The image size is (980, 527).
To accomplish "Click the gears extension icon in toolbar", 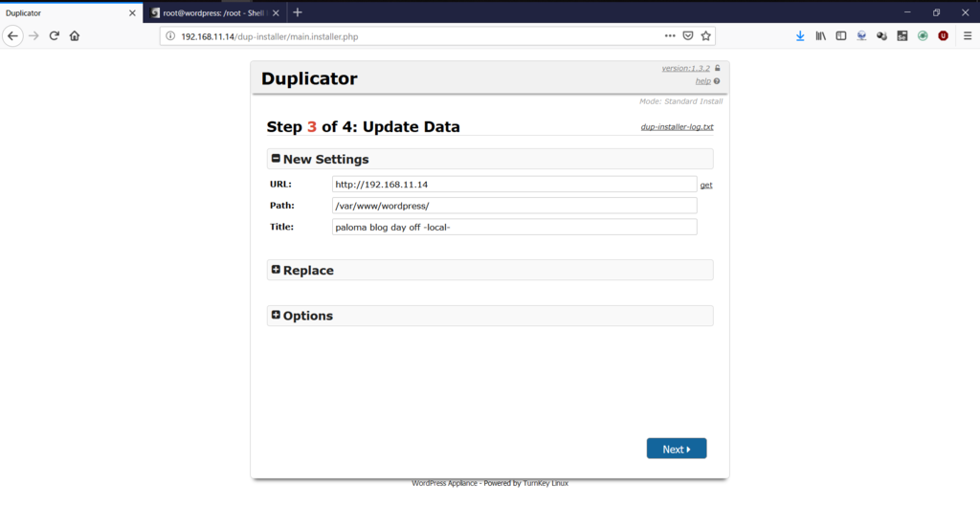I will (x=881, y=36).
